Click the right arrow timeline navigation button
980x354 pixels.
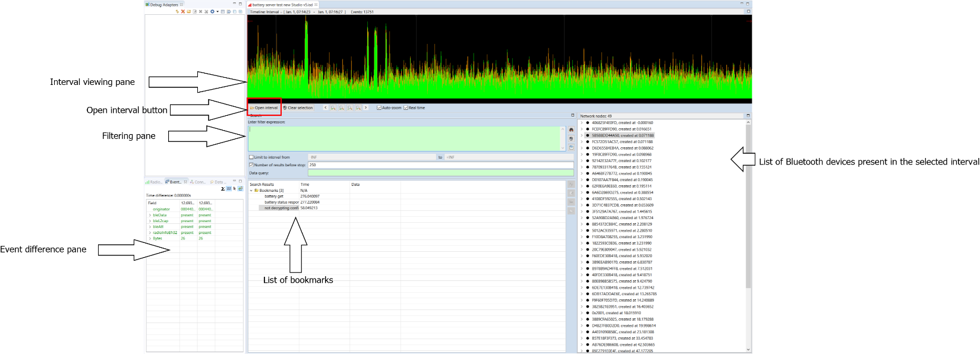pyautogui.click(x=366, y=108)
